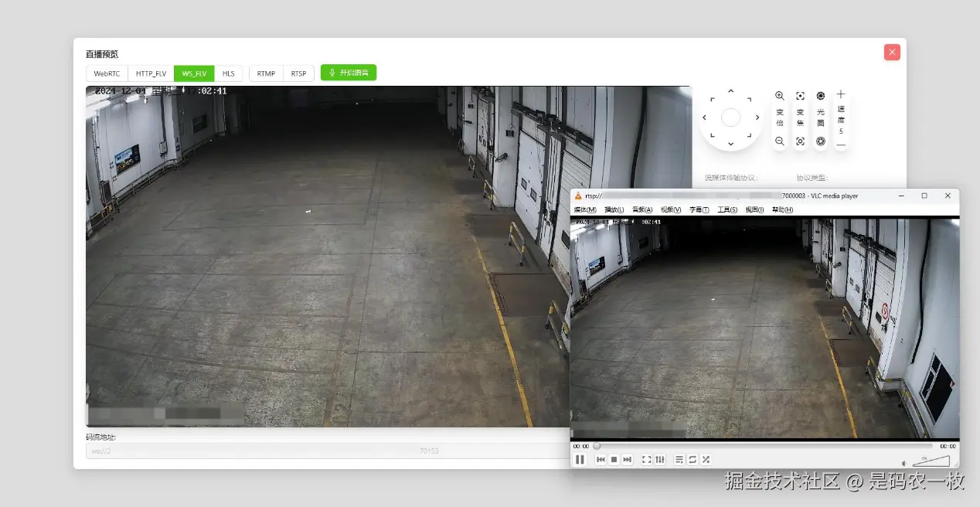Toggle VLC fullscreen mode

[647, 459]
